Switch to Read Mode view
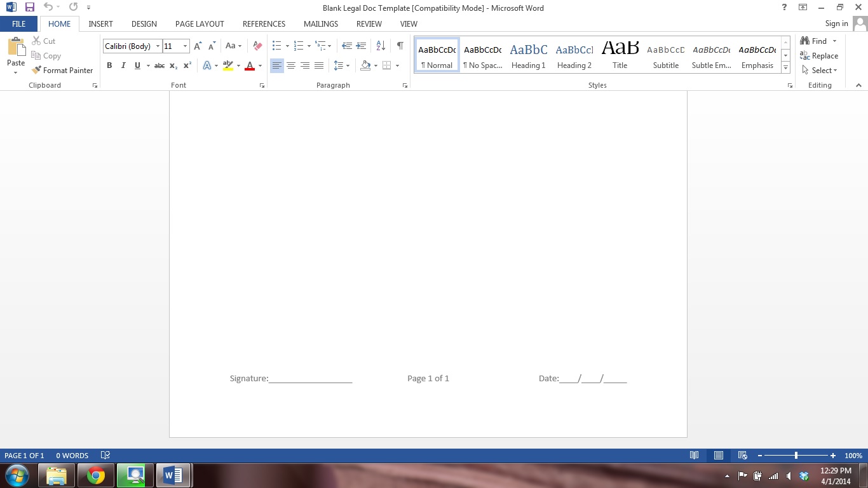This screenshot has height=488, width=868. point(695,455)
